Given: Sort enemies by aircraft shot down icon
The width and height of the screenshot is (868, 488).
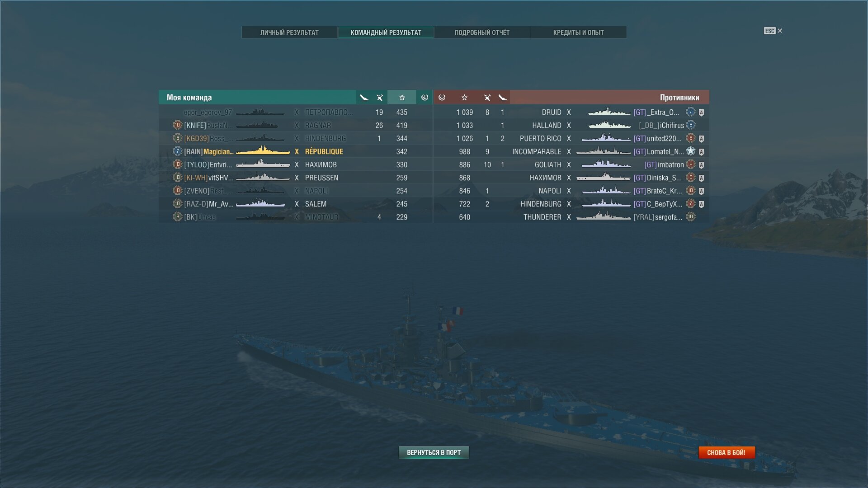Looking at the screenshot, I should point(503,98).
